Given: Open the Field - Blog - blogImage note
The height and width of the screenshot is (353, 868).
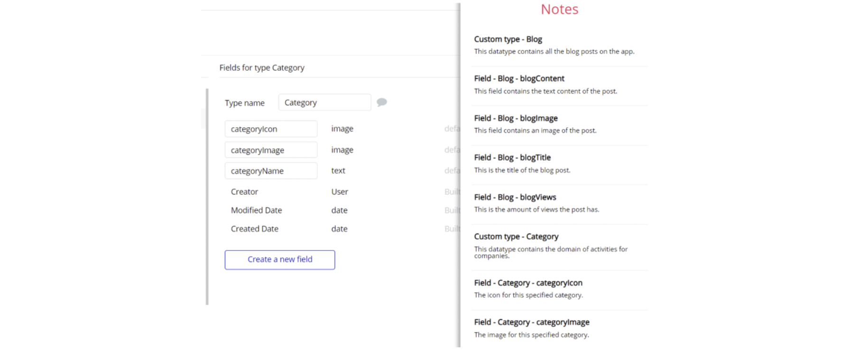Looking at the screenshot, I should click(x=516, y=118).
